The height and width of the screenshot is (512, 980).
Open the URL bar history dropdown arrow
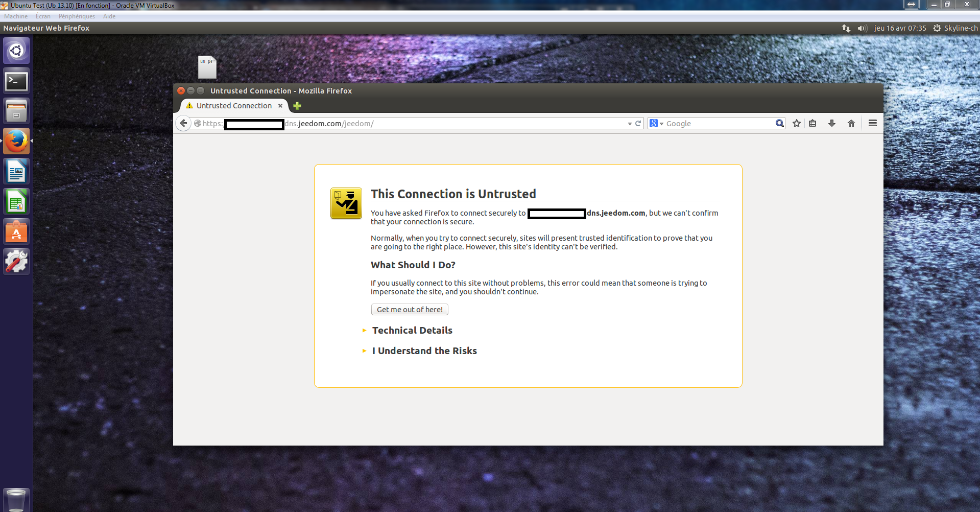630,124
